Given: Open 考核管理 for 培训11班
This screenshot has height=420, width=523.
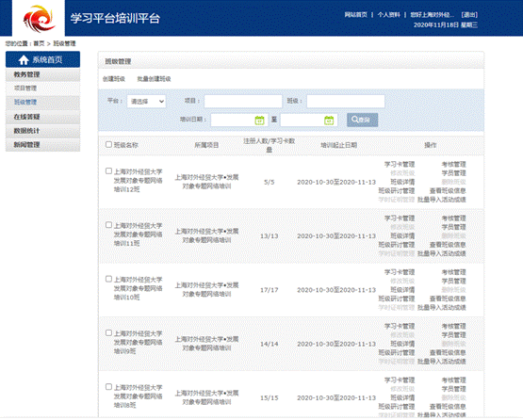Looking at the screenshot, I should pyautogui.click(x=453, y=218).
